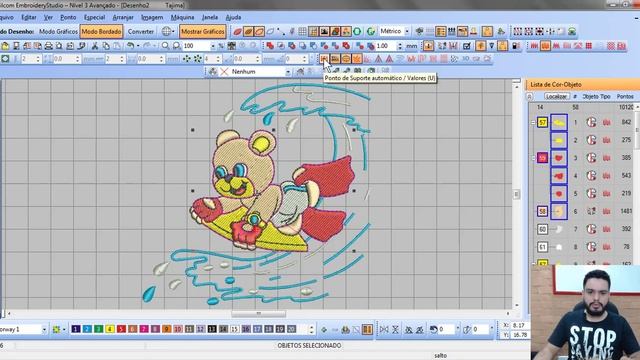
Task: Click the green G refresh icon
Action: [371, 31]
